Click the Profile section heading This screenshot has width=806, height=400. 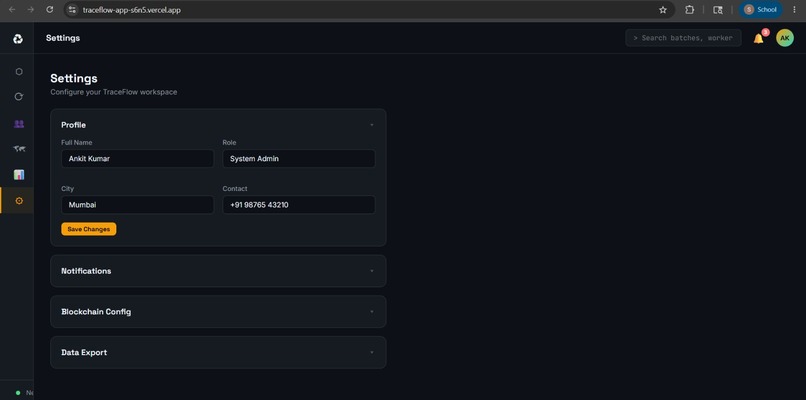(x=74, y=125)
